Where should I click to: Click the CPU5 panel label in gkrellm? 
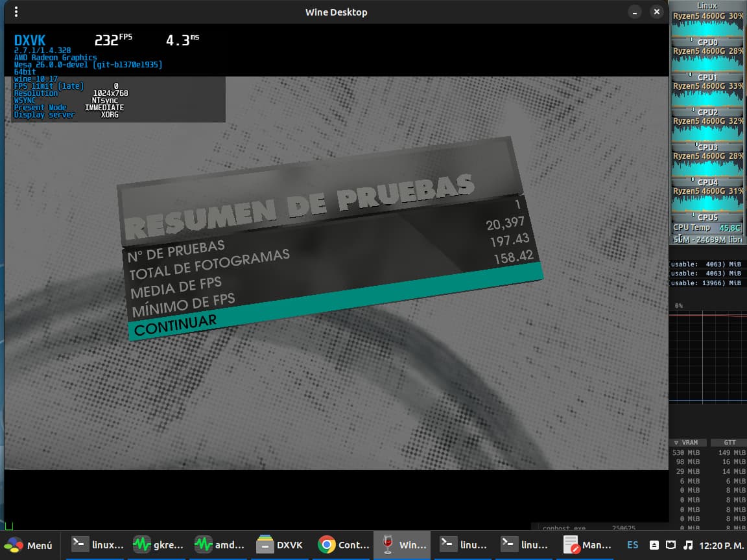(x=707, y=218)
